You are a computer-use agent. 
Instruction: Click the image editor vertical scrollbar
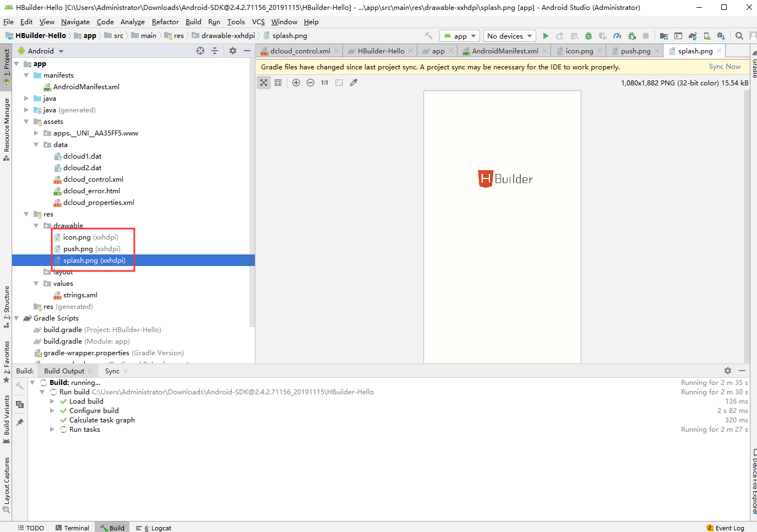tap(747, 226)
